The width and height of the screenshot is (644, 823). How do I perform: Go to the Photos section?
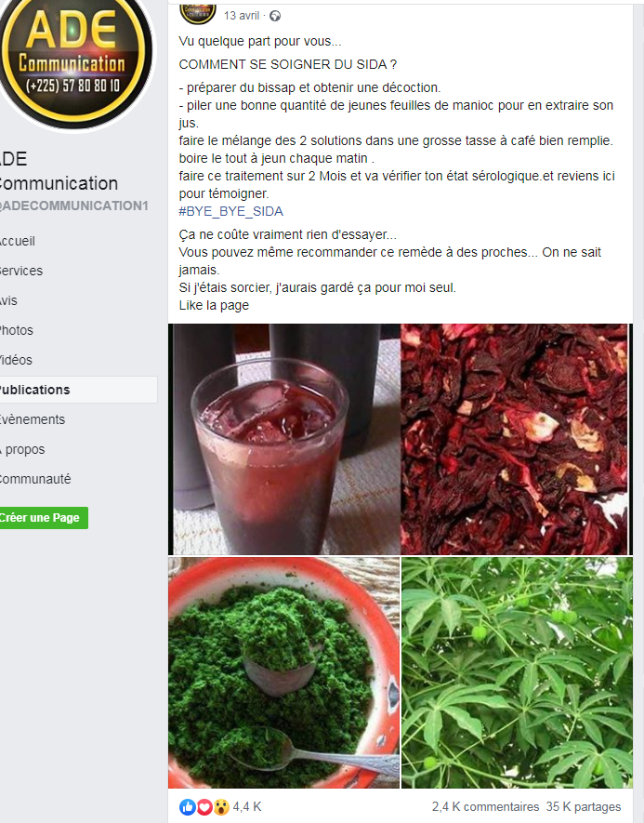point(16,331)
